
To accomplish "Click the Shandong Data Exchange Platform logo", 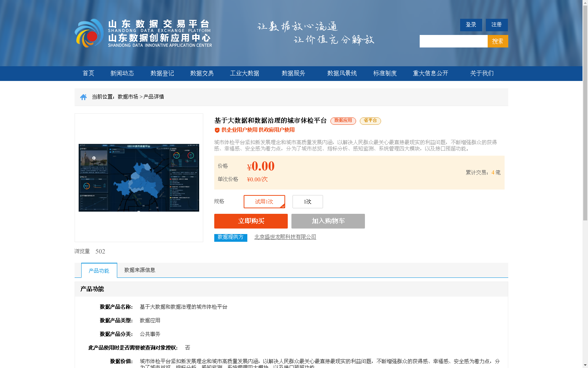I will tap(143, 33).
